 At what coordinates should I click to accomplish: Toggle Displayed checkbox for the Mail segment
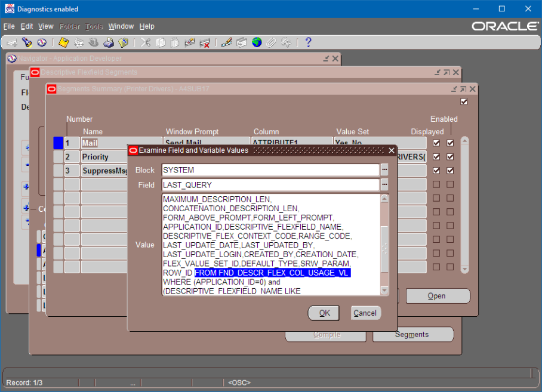click(x=437, y=143)
